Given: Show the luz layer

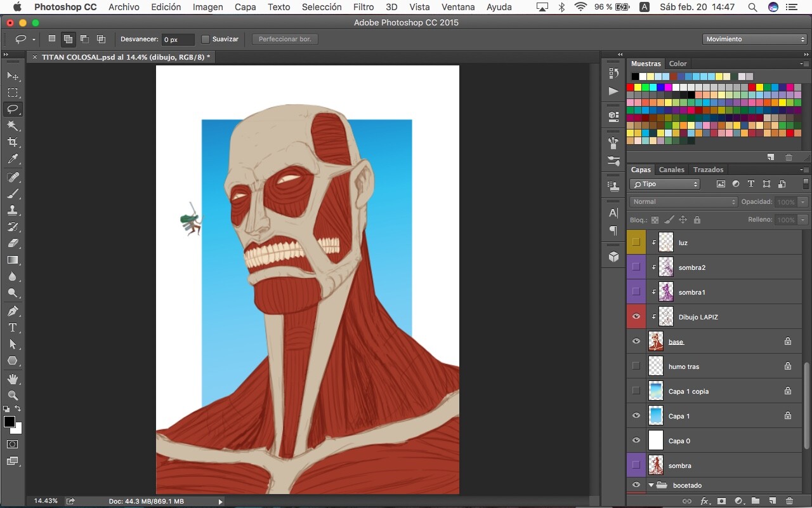Looking at the screenshot, I should pyautogui.click(x=636, y=243).
